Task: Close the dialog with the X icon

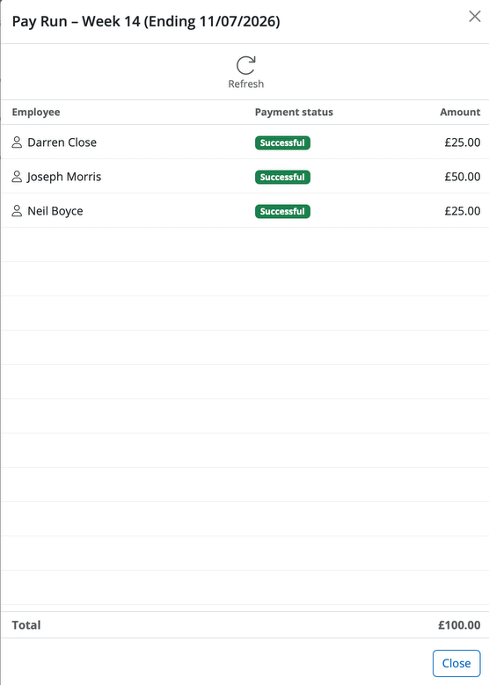Action: click(475, 16)
